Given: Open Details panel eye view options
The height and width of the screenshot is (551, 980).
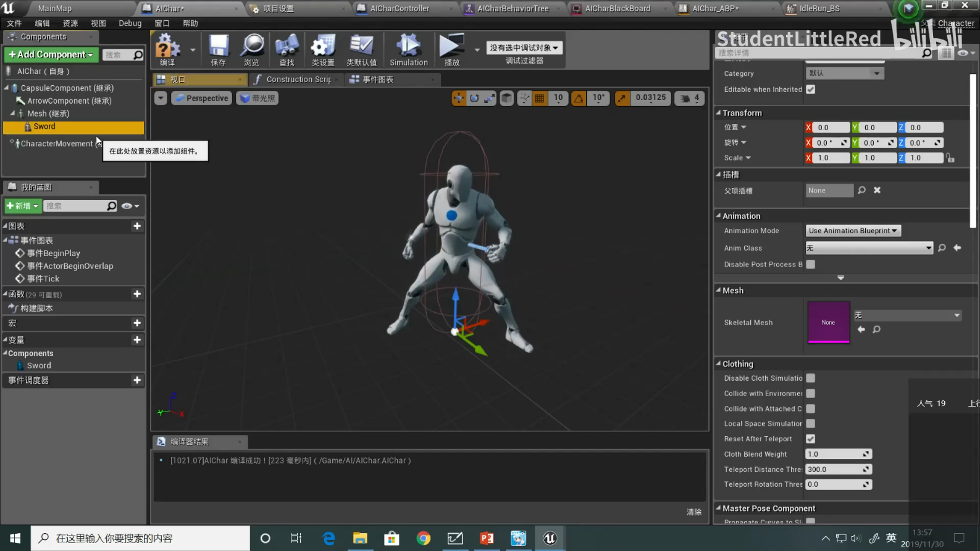Looking at the screenshot, I should point(966,53).
